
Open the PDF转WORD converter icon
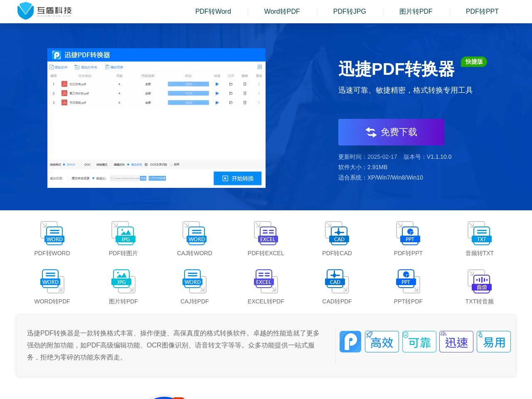52,233
